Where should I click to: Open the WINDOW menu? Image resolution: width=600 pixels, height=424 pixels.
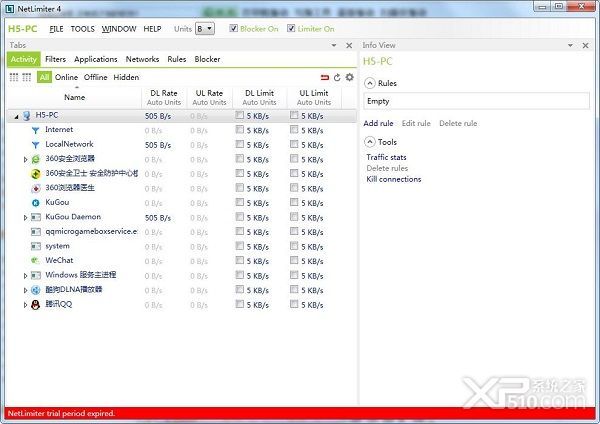[x=119, y=29]
